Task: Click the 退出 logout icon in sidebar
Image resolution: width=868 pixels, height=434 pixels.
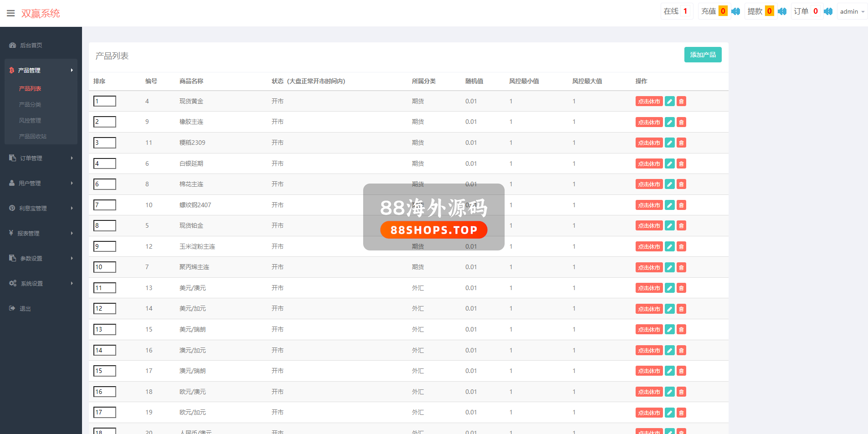Action: (x=12, y=308)
